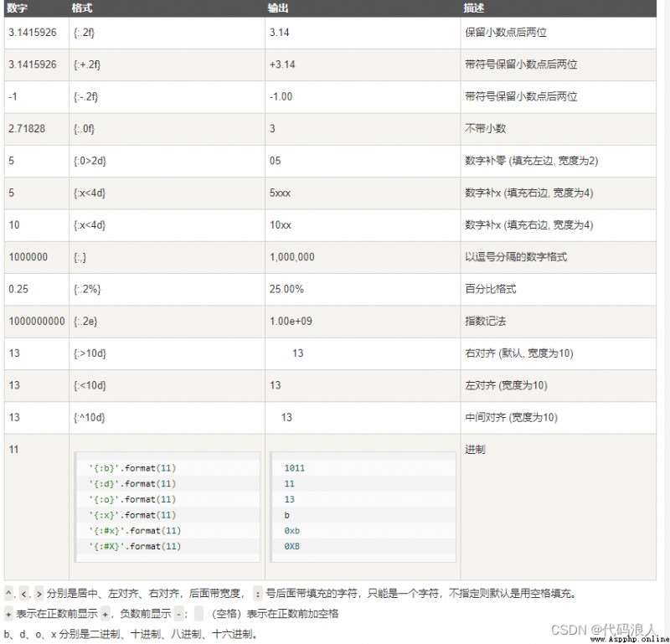Click the output value 1.00e+09
The width and height of the screenshot is (670, 644).
pyautogui.click(x=291, y=321)
